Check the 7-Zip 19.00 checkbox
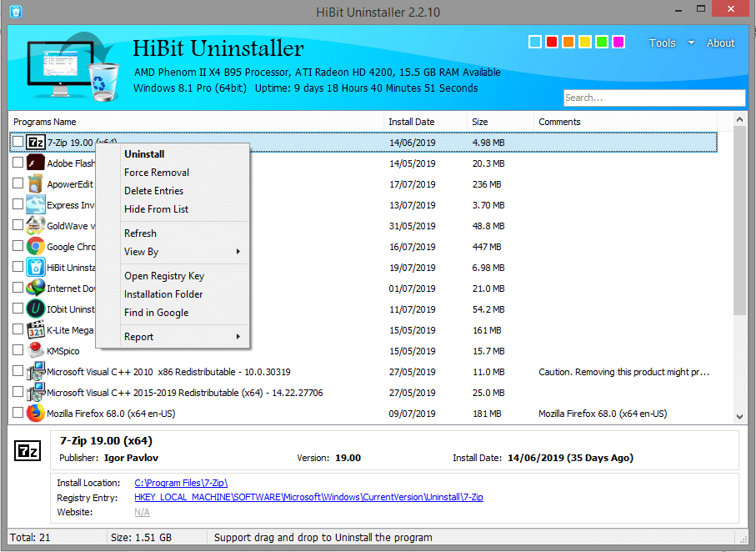The image size is (756, 552). (18, 142)
